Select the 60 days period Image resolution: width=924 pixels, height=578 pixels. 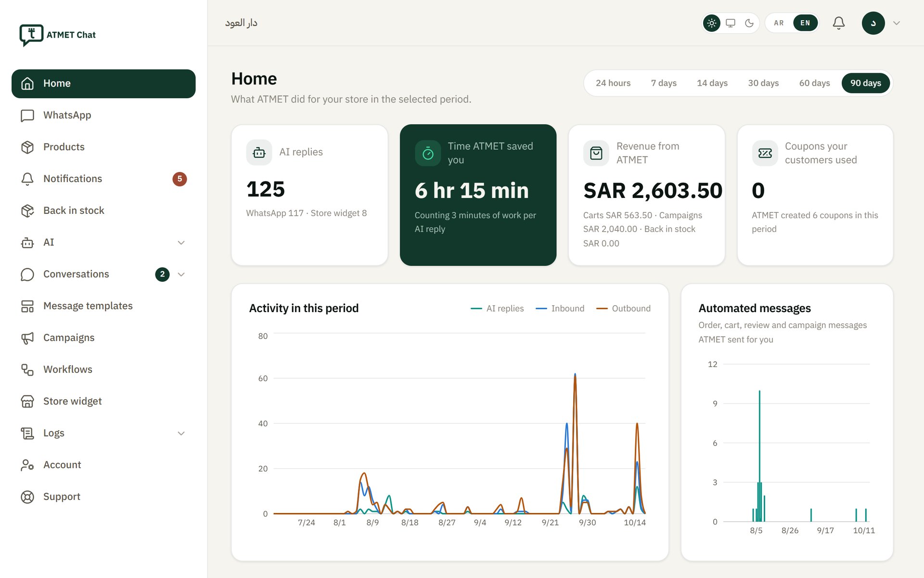814,83
